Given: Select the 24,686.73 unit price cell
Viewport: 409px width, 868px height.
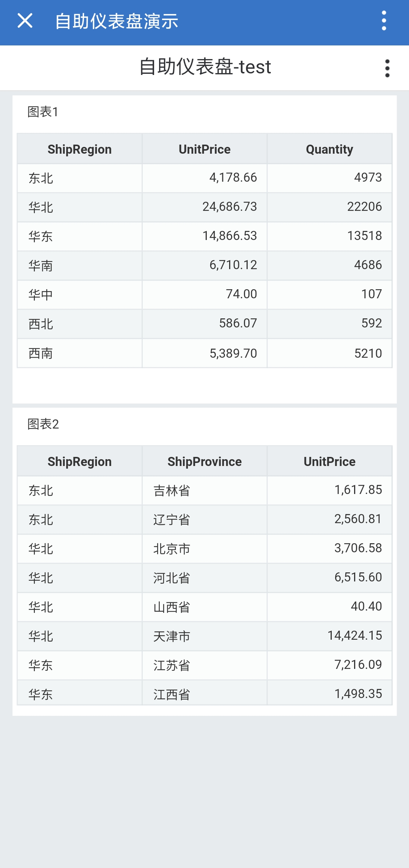Looking at the screenshot, I should click(204, 207).
